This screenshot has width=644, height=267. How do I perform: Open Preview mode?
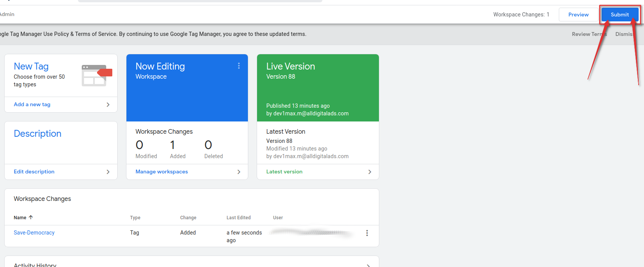[578, 15]
